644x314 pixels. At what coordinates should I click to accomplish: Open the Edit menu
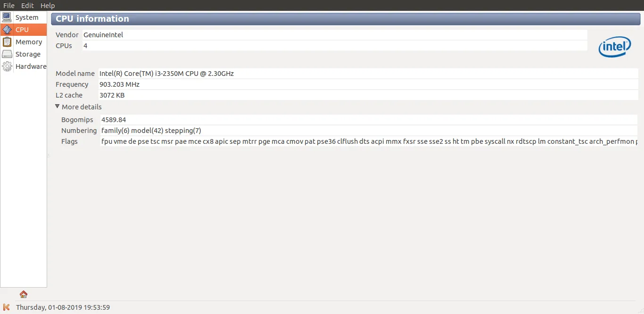click(x=27, y=6)
